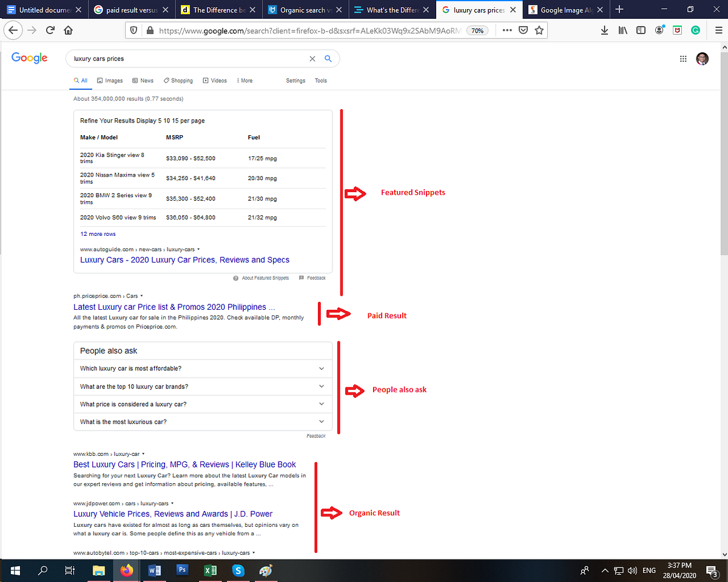Open Photoshop from the taskbar
This screenshot has height=582, width=728.
tap(182, 570)
